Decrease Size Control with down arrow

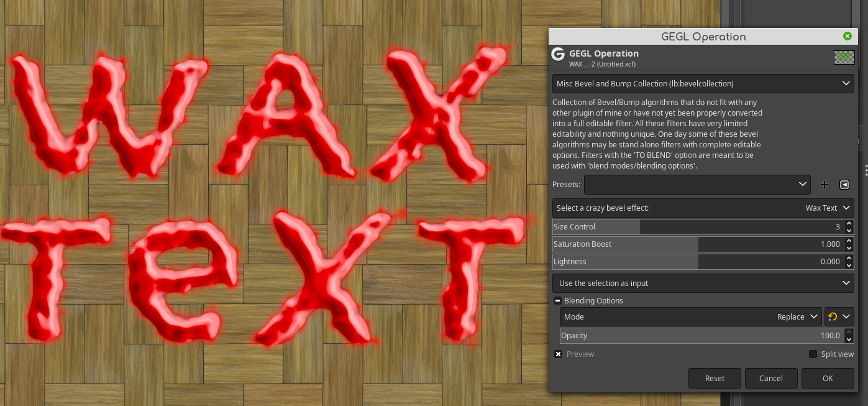(x=849, y=231)
